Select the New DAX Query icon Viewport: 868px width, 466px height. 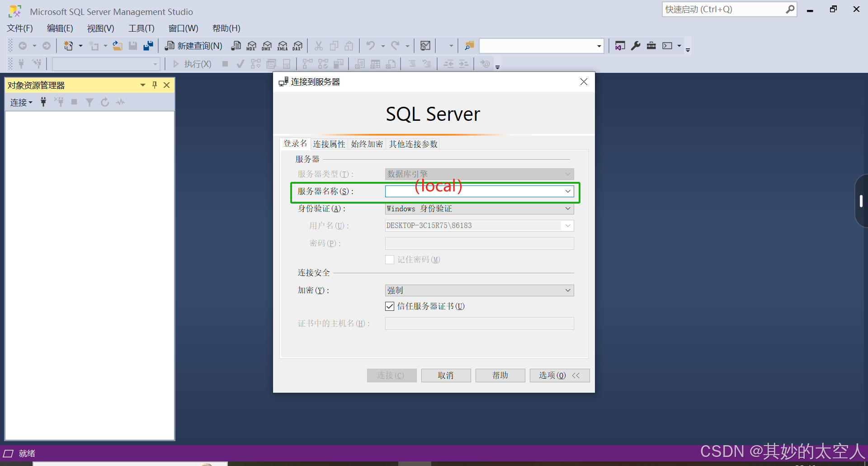[297, 45]
